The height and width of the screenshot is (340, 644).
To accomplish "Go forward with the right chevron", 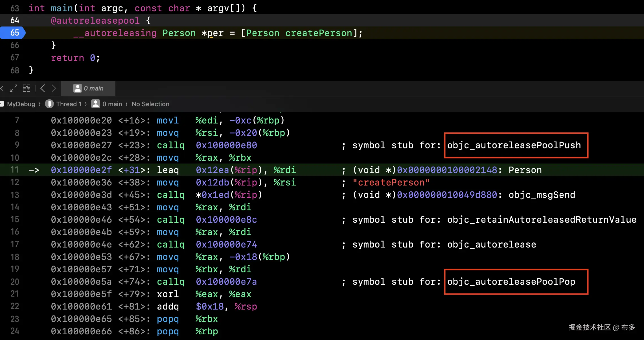I will (54, 89).
